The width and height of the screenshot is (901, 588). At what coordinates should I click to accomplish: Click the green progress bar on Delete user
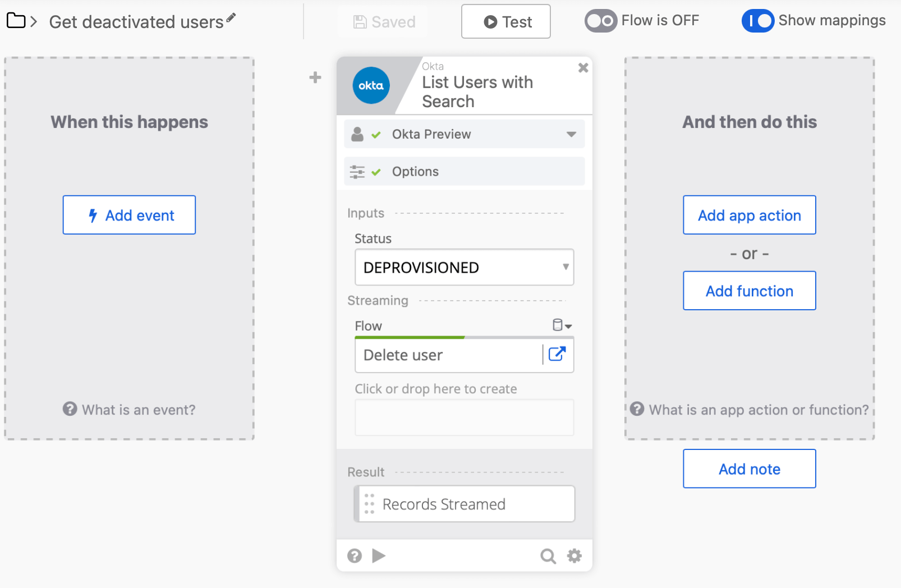coord(410,337)
